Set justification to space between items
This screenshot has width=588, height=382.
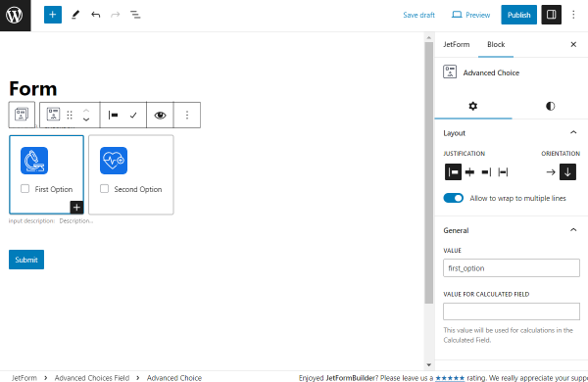503,172
